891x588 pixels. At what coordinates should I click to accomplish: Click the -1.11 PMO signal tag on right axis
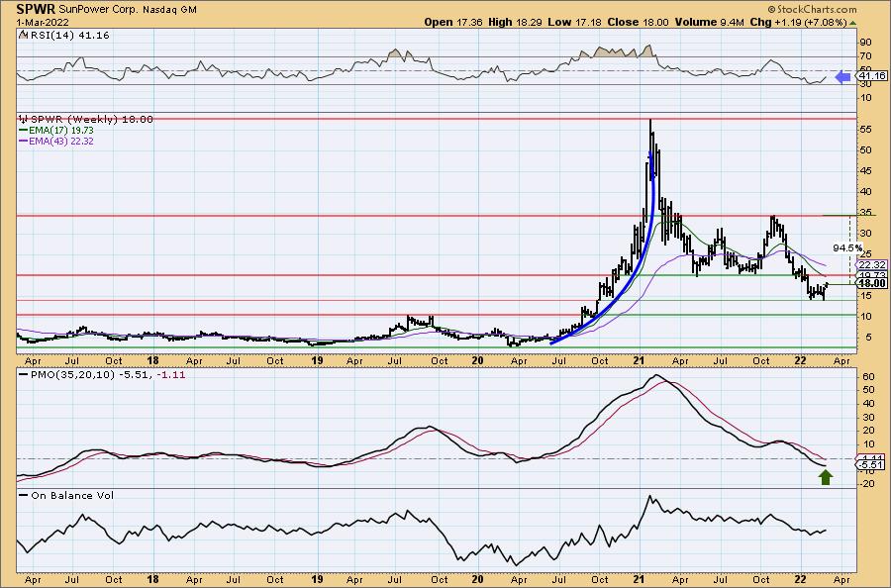(871, 458)
